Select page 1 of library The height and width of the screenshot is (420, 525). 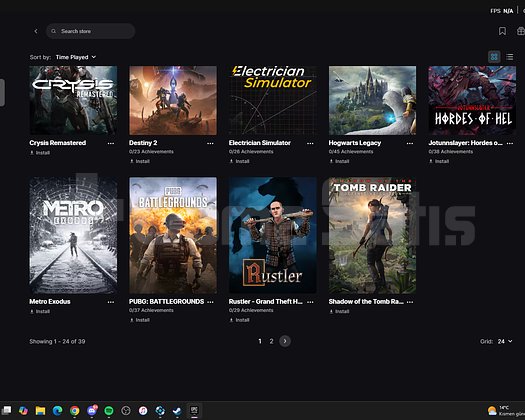[260, 341]
